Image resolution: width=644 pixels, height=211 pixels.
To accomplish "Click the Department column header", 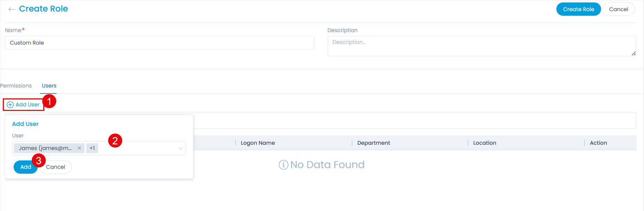I will (x=373, y=143).
